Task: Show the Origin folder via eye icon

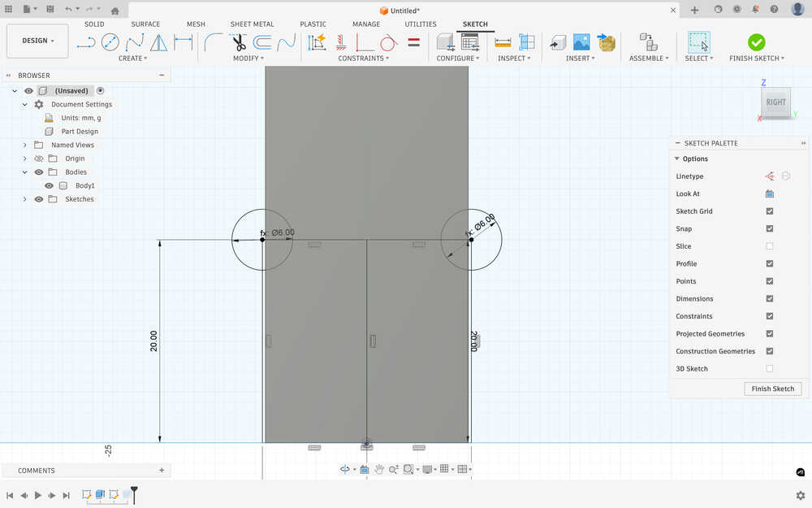Action: (x=39, y=158)
